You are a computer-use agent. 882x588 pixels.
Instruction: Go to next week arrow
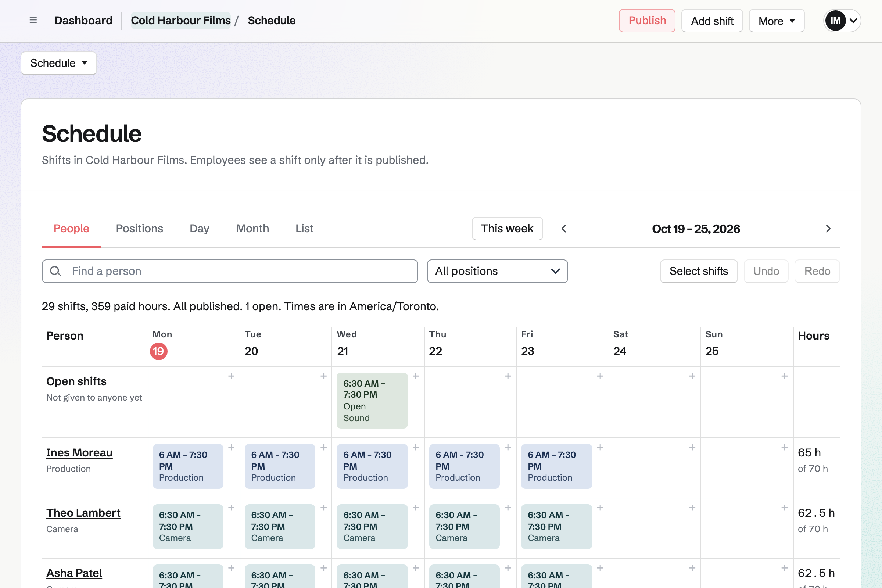828,228
